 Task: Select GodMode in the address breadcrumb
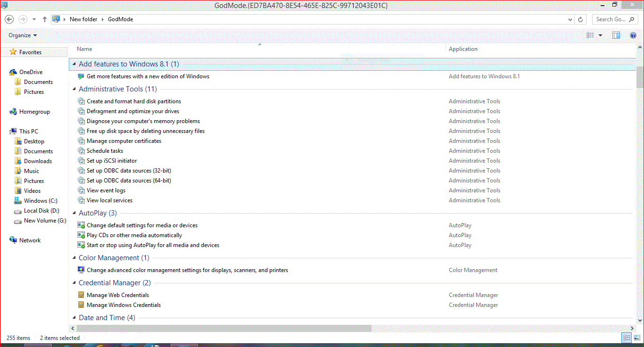[120, 19]
